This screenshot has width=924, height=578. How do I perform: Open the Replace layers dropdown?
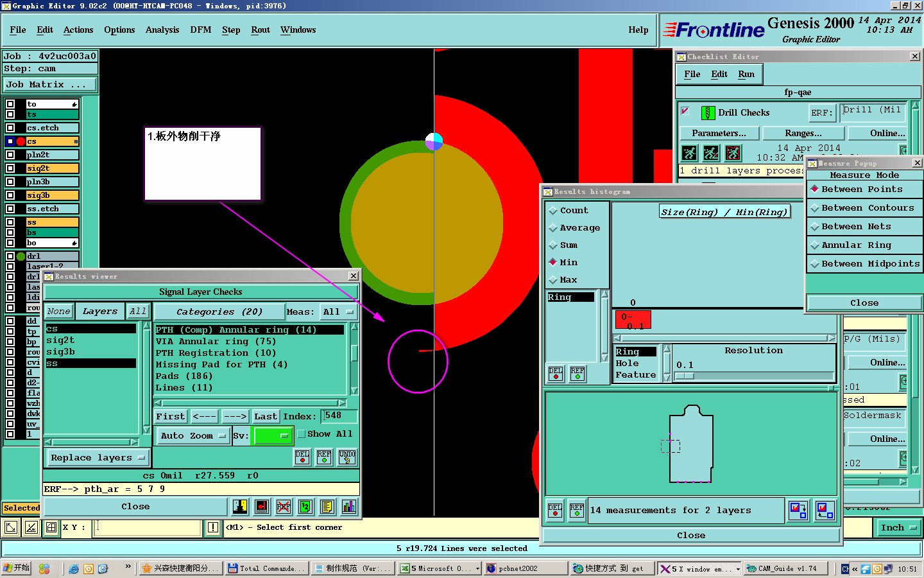click(x=98, y=458)
